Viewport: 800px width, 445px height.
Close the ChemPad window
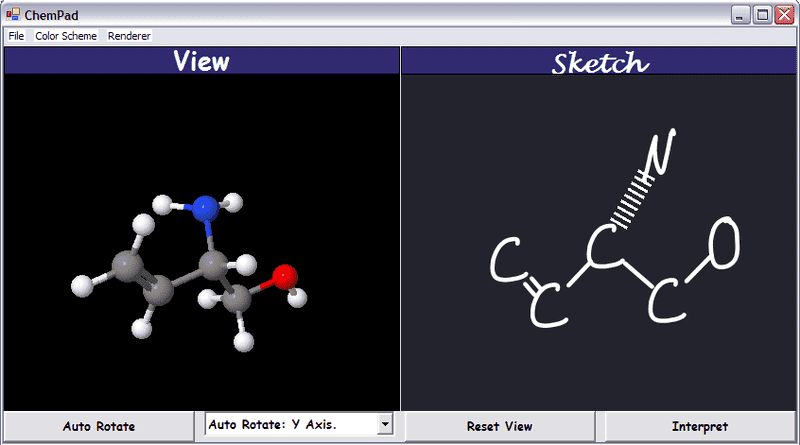pyautogui.click(x=783, y=14)
